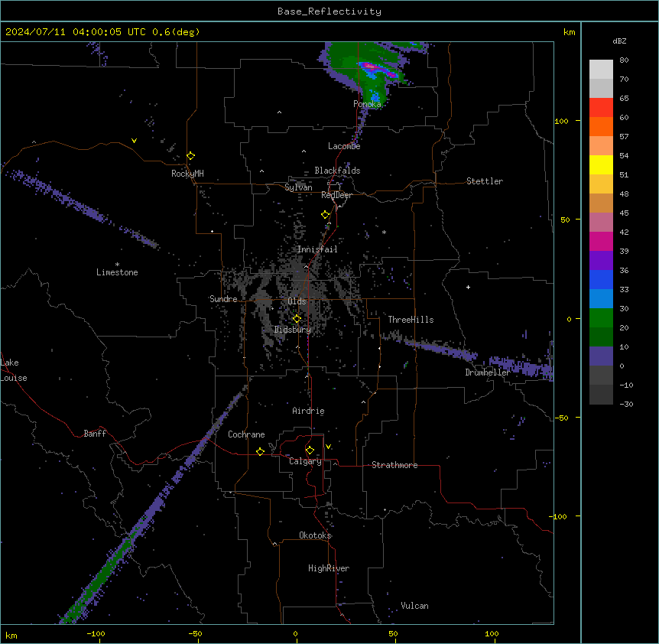The width and height of the screenshot is (659, 644).
Task: Select the RedDeer label
Action: 337,195
